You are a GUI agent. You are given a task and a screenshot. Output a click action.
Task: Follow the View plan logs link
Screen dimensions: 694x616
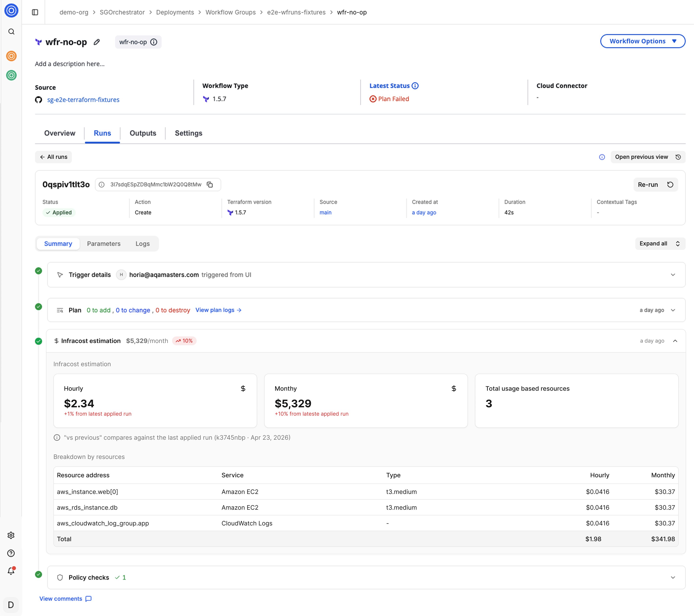tap(218, 310)
